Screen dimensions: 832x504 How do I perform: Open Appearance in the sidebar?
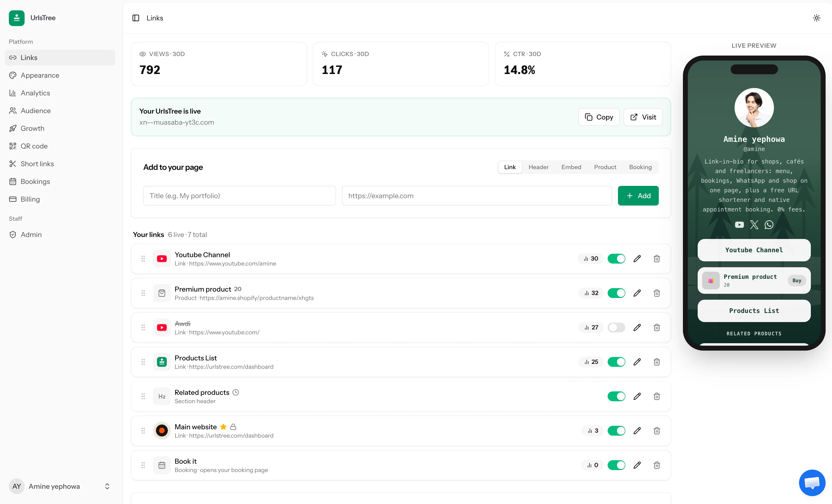(60, 75)
